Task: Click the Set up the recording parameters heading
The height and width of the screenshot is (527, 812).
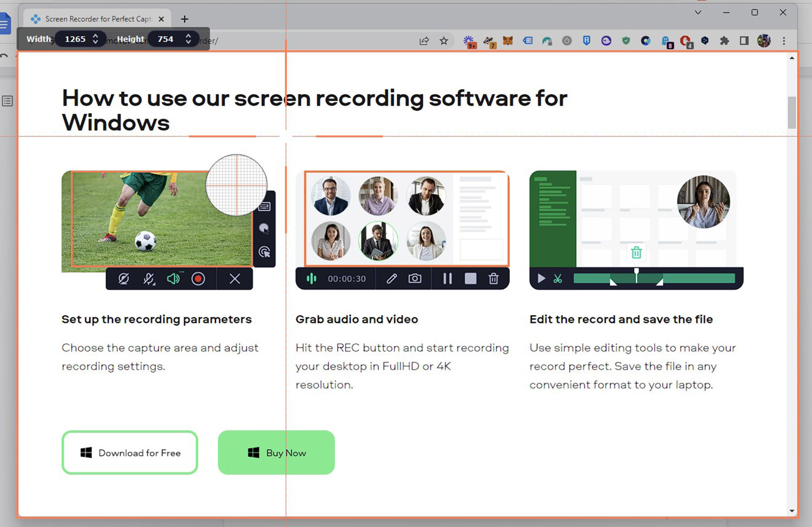Action: pos(156,320)
